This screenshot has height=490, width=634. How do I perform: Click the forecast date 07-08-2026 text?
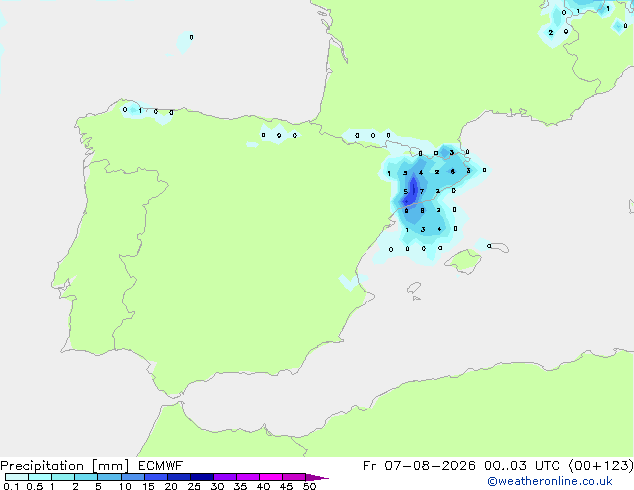point(430,466)
